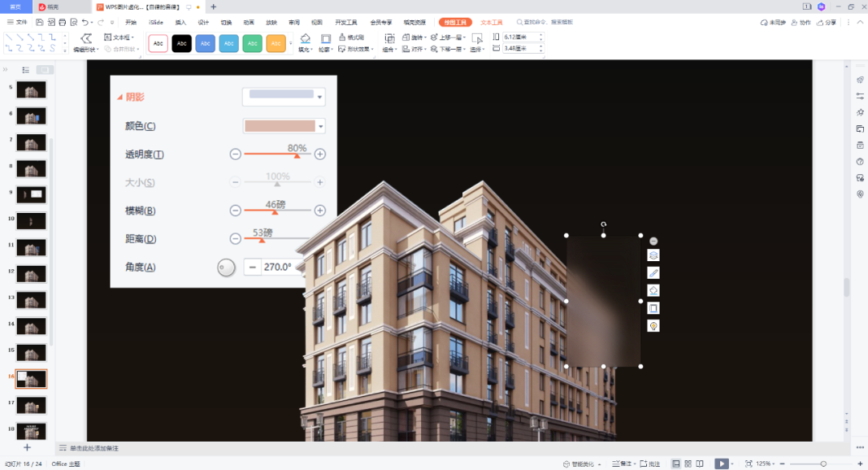Click the 模糊 blur slider track
Screen dimensions: 868x470
click(277, 210)
